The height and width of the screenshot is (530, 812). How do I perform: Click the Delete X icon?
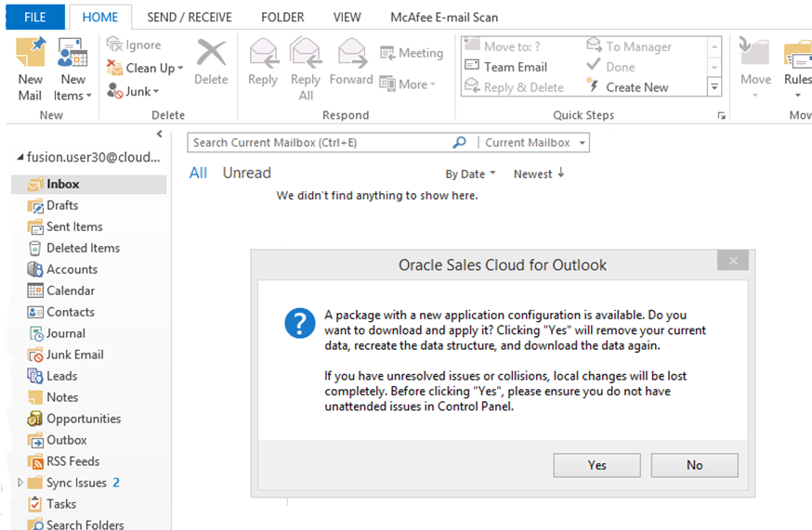click(211, 52)
